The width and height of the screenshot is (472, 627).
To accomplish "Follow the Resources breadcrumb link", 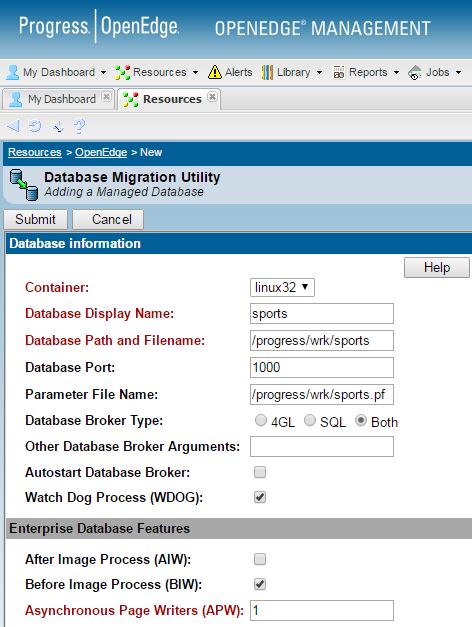I will 35,152.
